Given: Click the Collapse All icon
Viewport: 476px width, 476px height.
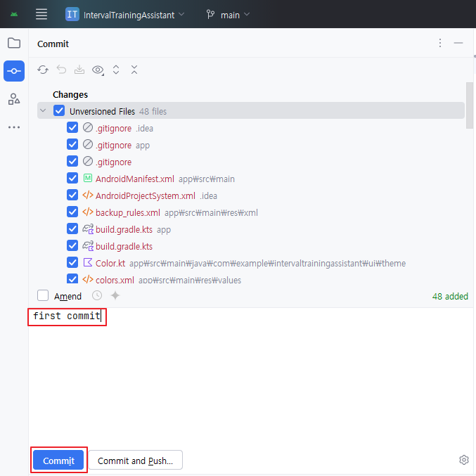Looking at the screenshot, I should pyautogui.click(x=134, y=70).
